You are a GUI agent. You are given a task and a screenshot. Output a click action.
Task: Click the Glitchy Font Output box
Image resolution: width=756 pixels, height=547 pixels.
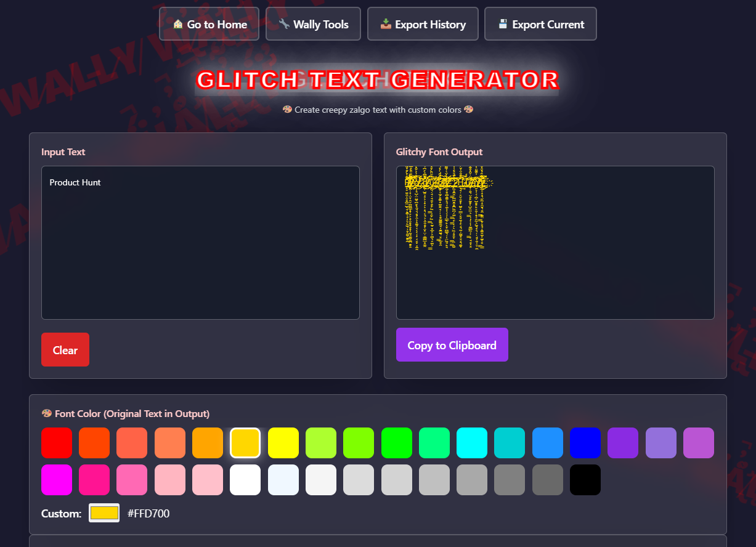click(555, 243)
